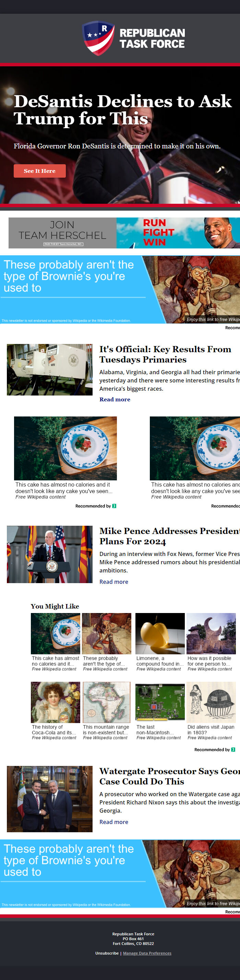Click the Republican Task Force shield logo
This screenshot has height=980, width=240.
click(99, 38)
